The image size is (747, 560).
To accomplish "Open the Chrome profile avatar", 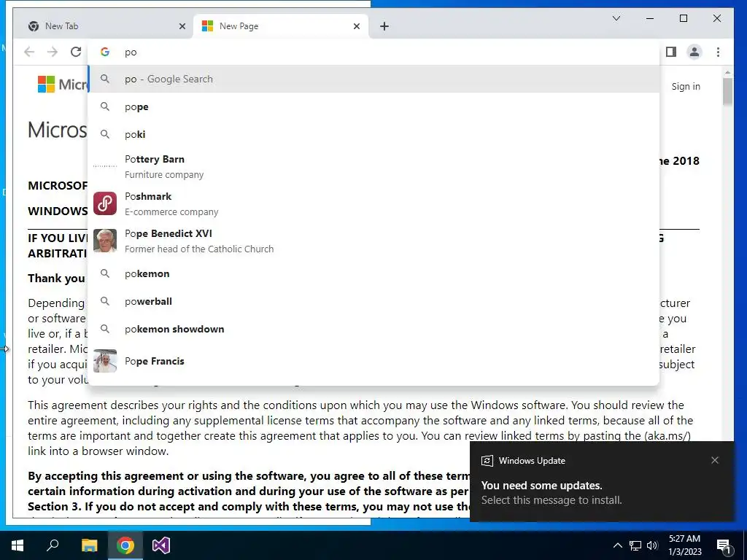I will point(694,52).
